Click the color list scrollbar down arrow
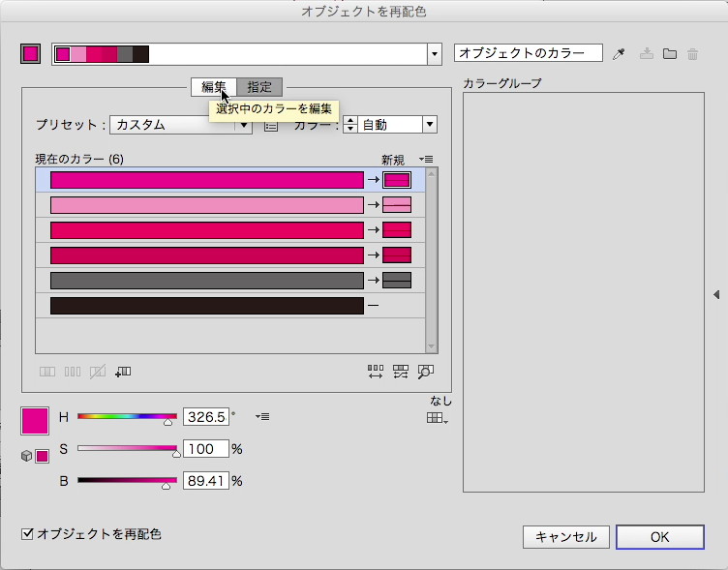728x570 pixels. coord(432,346)
